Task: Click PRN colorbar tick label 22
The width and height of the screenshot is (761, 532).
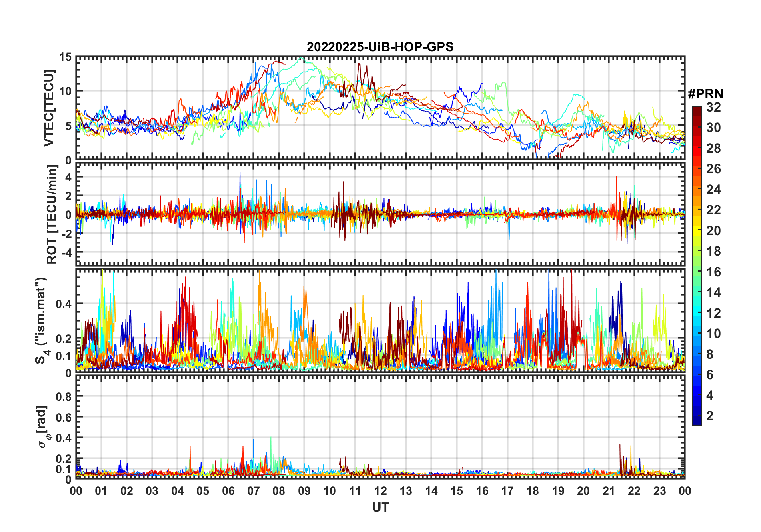Action: coord(713,210)
